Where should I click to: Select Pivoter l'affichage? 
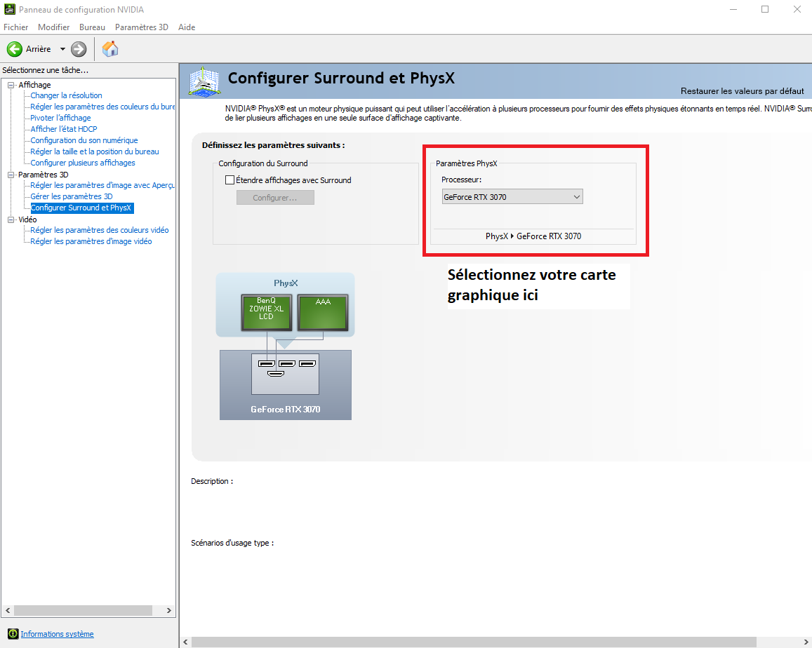click(x=60, y=118)
